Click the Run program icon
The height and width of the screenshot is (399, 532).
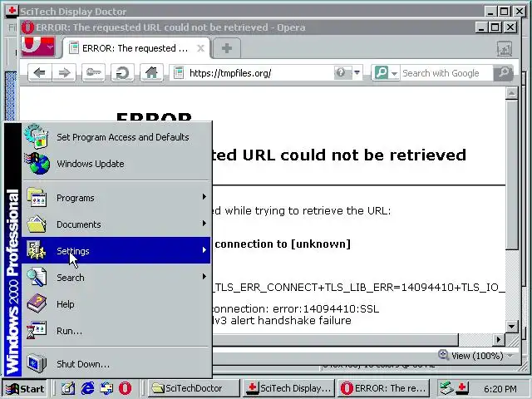click(x=37, y=330)
